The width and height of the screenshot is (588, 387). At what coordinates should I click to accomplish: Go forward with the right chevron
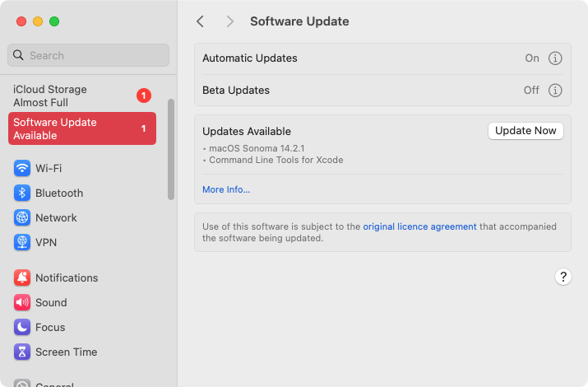230,21
